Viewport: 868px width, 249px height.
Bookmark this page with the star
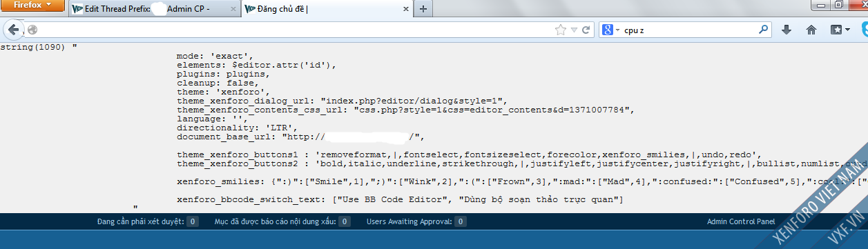tap(560, 30)
